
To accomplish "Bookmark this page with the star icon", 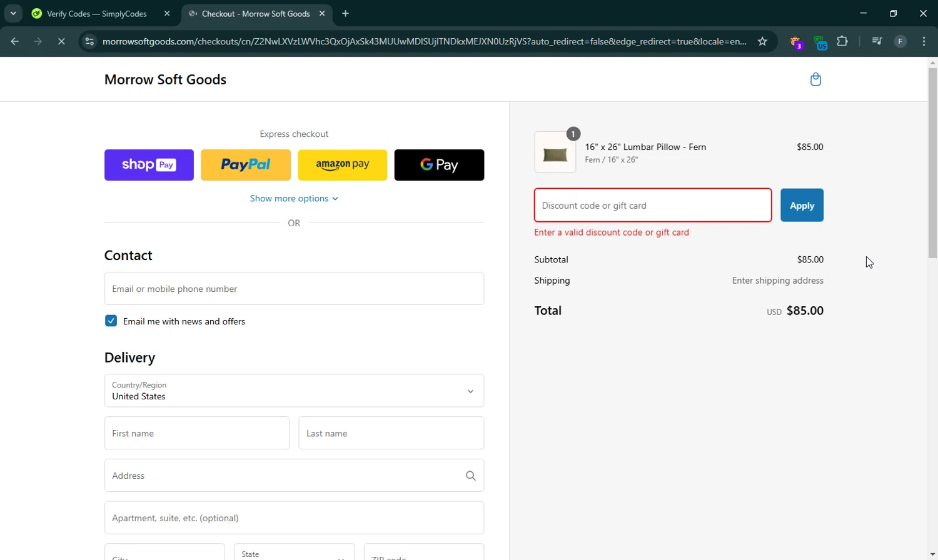I will coord(762,41).
